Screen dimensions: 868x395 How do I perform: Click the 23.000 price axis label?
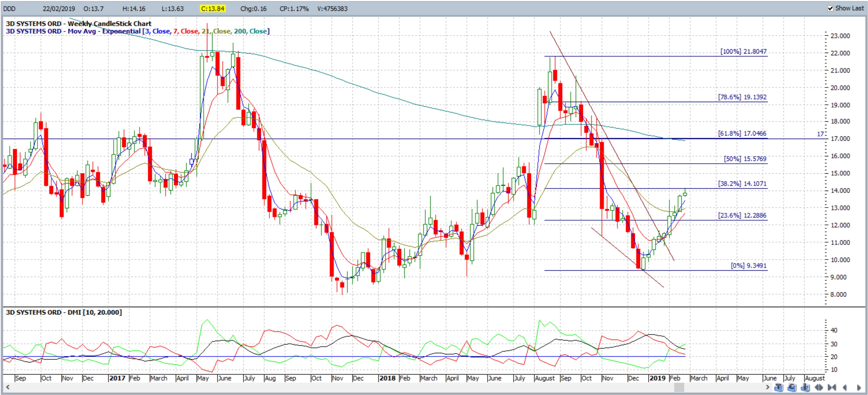pos(840,36)
